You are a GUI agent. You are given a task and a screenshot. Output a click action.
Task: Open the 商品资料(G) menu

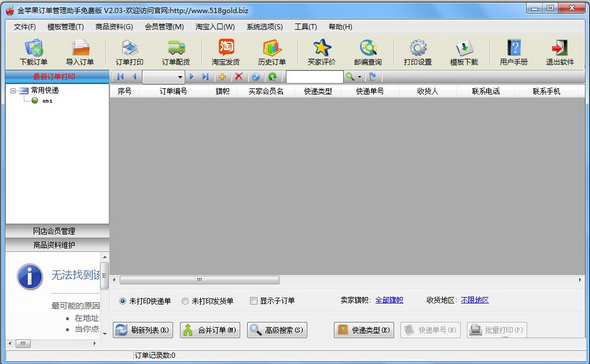(114, 27)
